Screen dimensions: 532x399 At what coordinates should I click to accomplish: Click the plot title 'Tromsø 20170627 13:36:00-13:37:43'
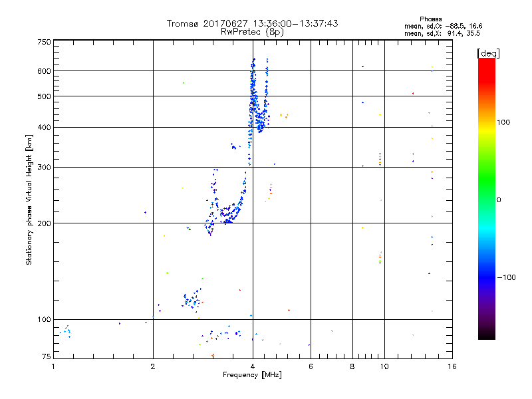[x=253, y=23]
